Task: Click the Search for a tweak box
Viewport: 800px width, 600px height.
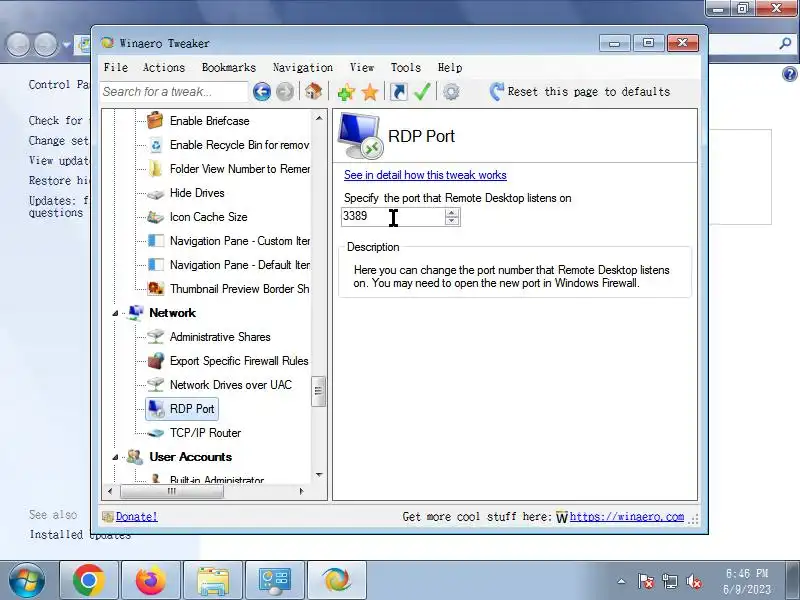Action: point(173,92)
